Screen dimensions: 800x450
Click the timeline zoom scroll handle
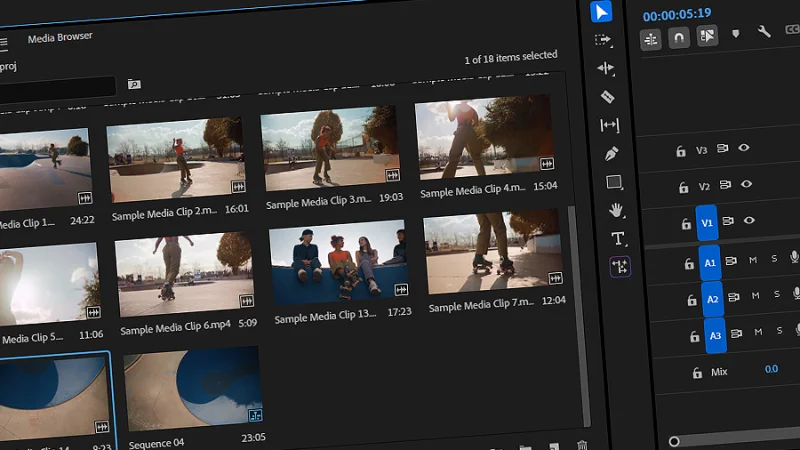click(674, 441)
